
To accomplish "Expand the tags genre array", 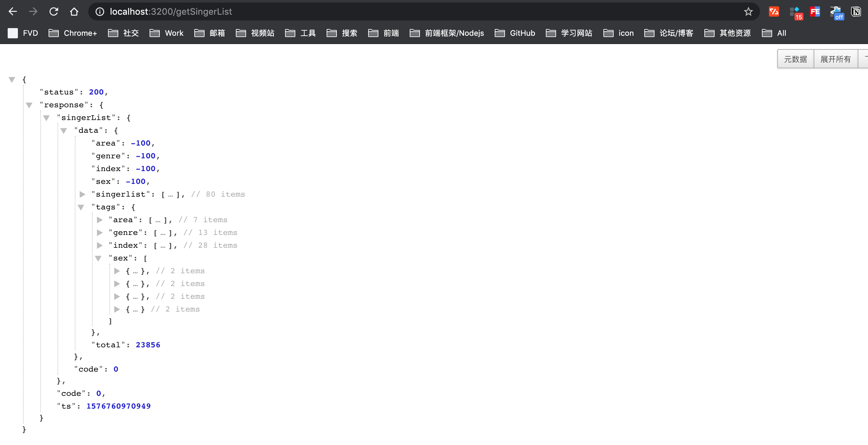I will pos(101,232).
